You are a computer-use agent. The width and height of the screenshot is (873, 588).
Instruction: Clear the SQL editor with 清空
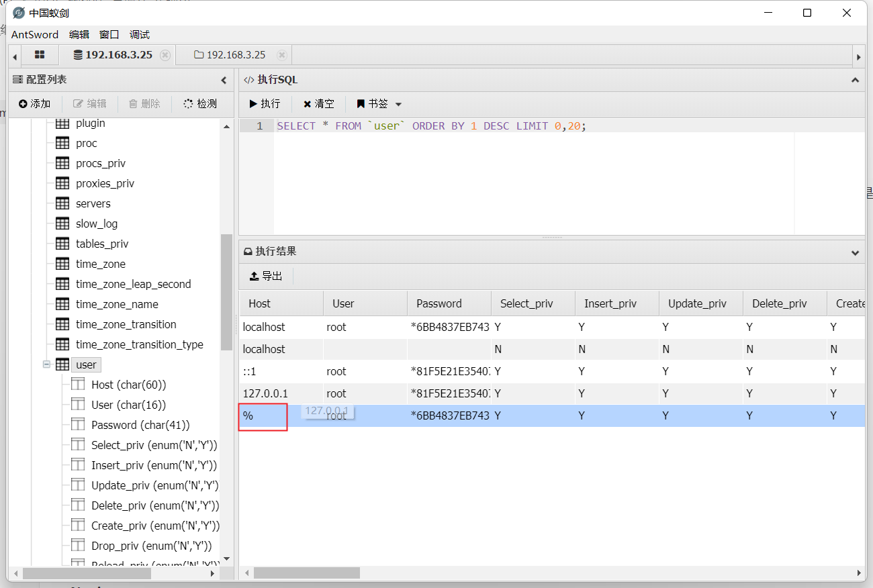point(318,104)
